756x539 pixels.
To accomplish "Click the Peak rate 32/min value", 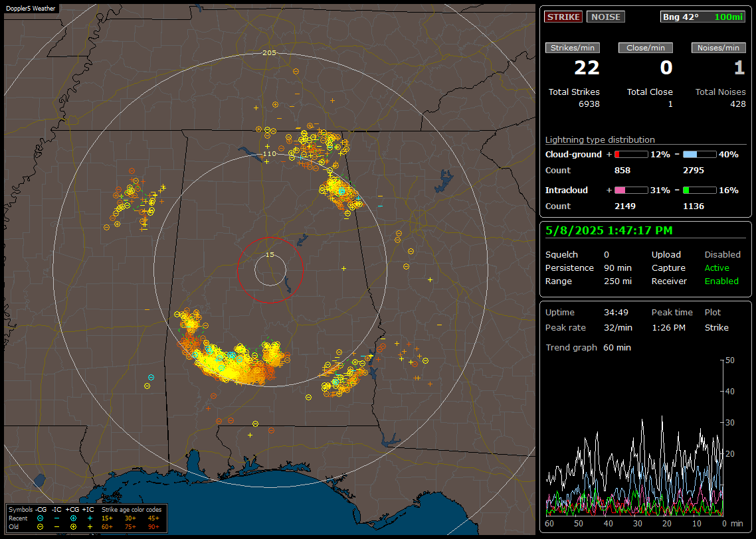I will pos(618,327).
